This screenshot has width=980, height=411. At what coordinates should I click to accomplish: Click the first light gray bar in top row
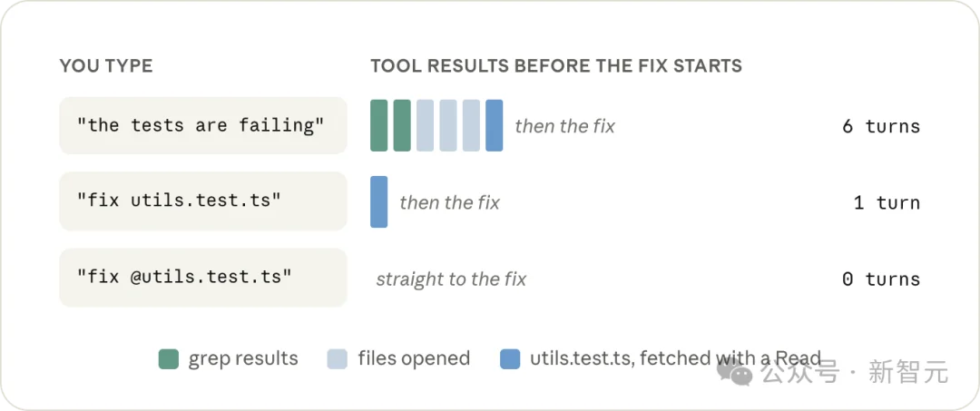(x=425, y=125)
